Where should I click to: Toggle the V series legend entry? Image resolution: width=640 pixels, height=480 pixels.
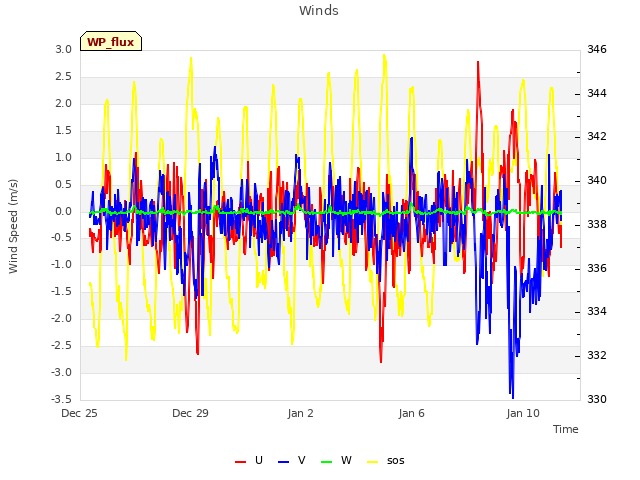[291, 461]
